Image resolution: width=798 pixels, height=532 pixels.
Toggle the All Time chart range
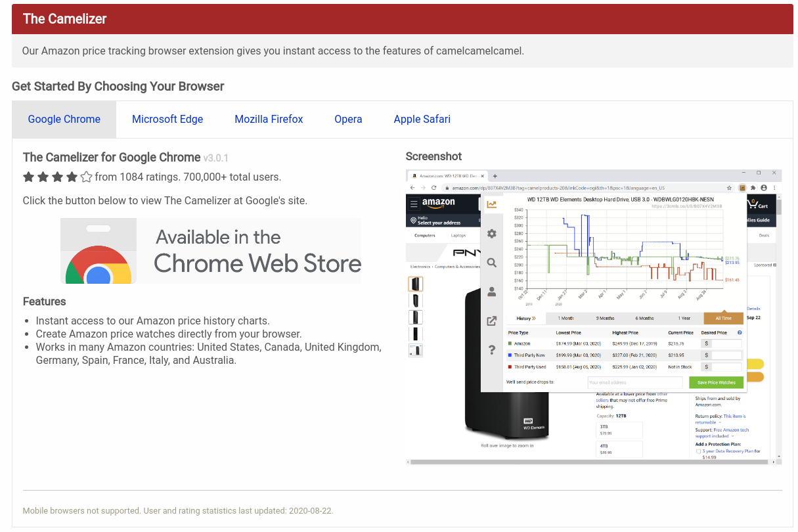(x=723, y=319)
